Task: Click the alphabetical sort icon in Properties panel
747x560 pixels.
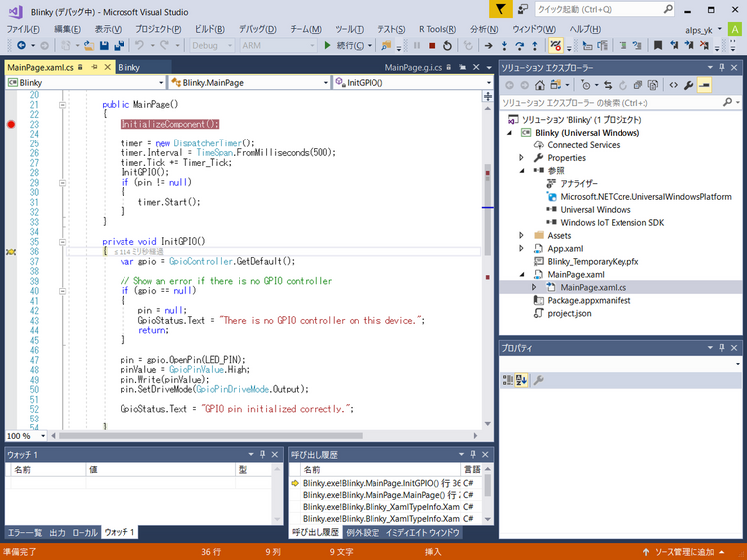Action: click(x=521, y=380)
